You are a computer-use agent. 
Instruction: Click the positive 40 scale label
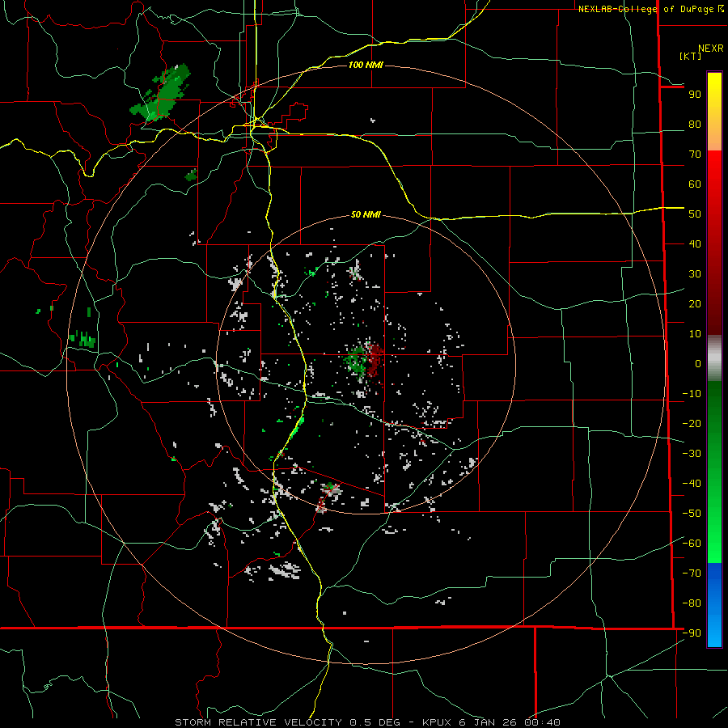[x=695, y=244]
